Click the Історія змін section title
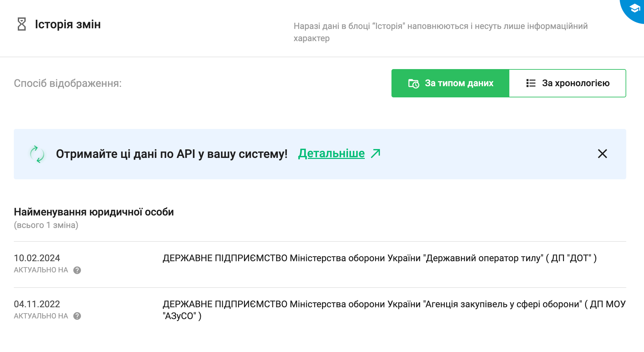 coord(68,24)
